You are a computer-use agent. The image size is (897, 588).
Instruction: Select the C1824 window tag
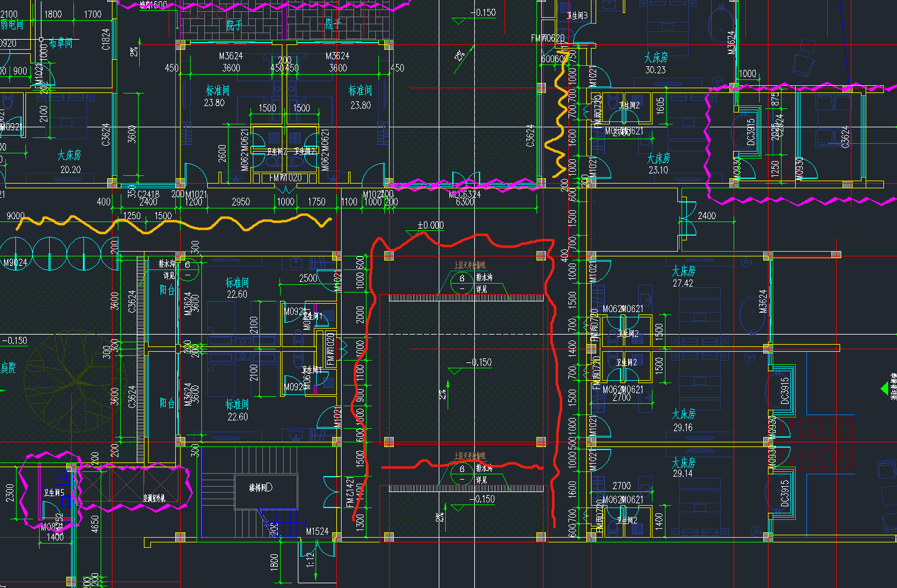pyautogui.click(x=106, y=39)
